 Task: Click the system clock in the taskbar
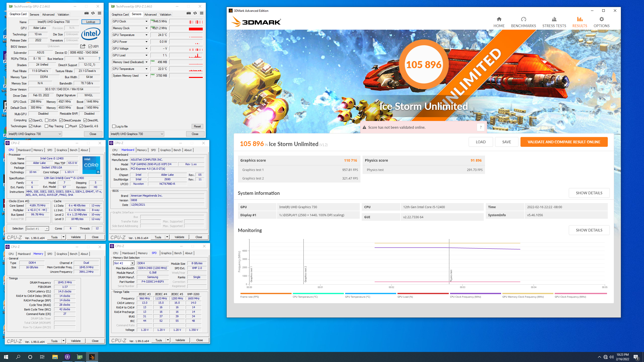coord(623,357)
